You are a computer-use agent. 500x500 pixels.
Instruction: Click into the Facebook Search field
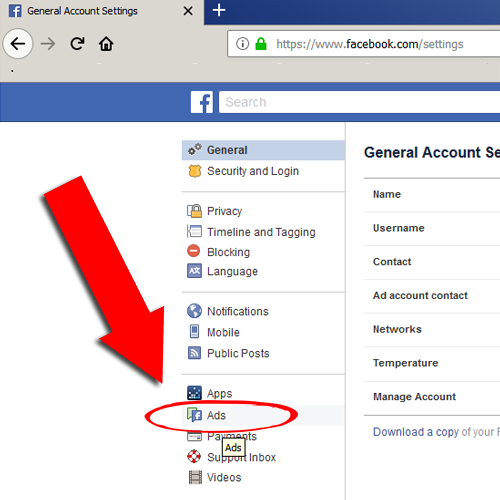359,102
